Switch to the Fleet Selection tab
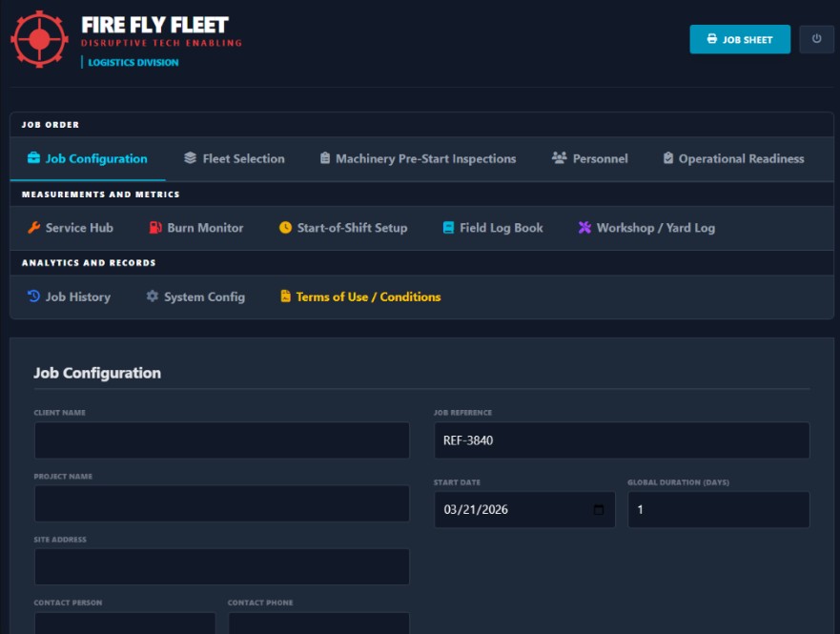Image resolution: width=840 pixels, height=634 pixels. coord(239,158)
